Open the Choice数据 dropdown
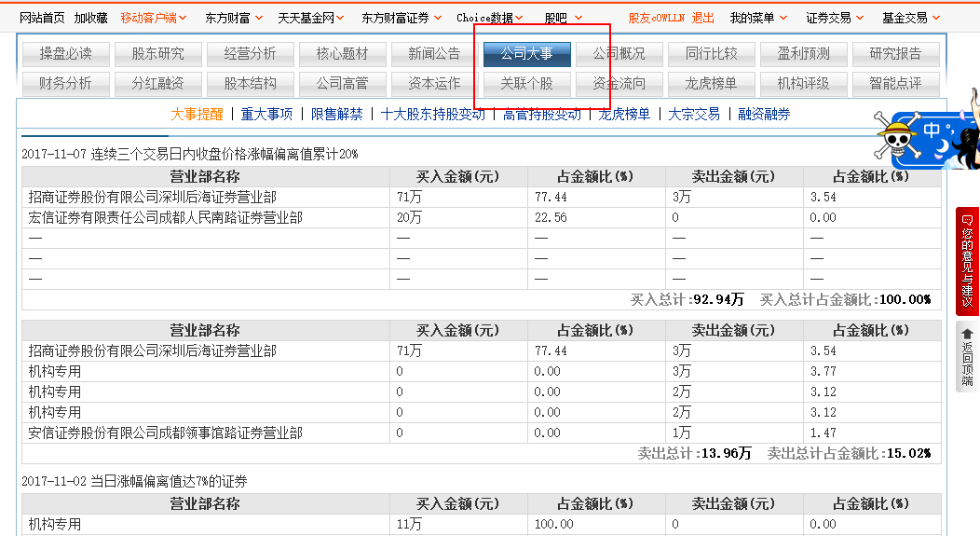This screenshot has height=536, width=980. click(x=489, y=18)
